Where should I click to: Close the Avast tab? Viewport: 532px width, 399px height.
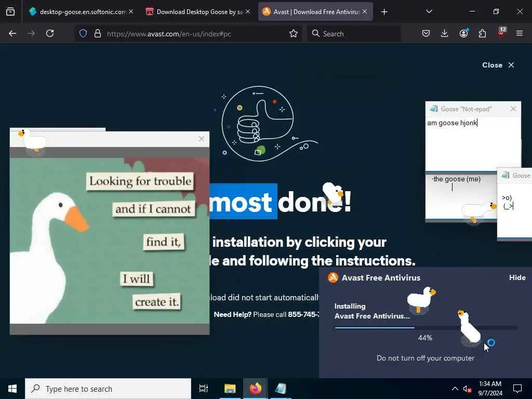[365, 11]
